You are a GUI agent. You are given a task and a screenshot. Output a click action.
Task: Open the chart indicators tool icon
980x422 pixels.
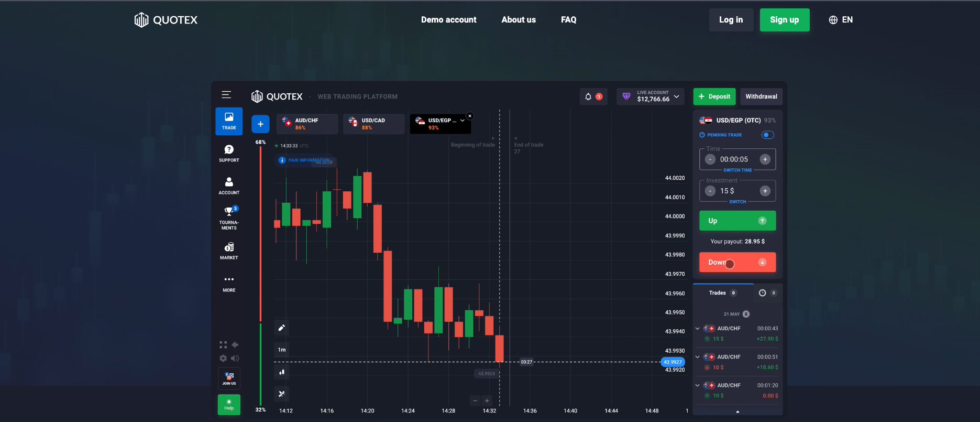[282, 394]
